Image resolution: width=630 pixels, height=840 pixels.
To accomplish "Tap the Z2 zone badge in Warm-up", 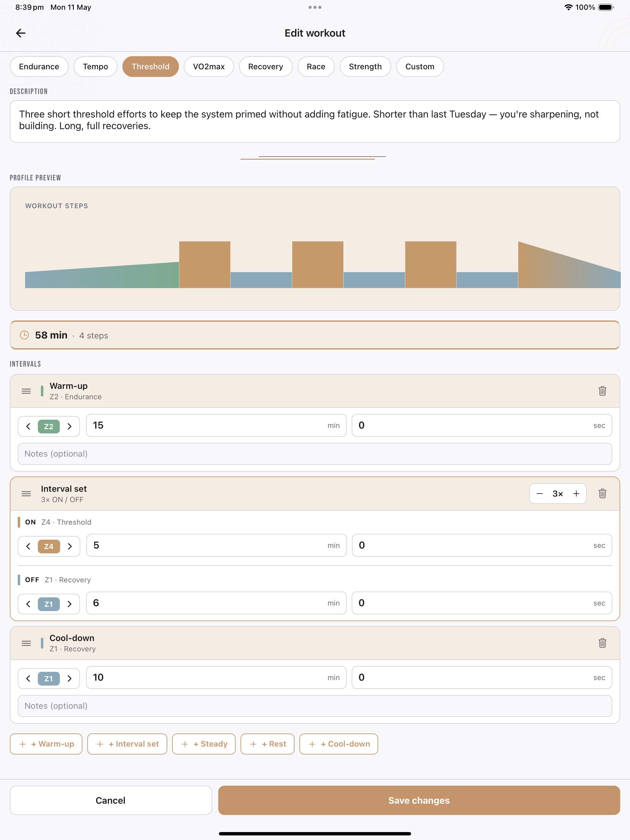I will (49, 426).
